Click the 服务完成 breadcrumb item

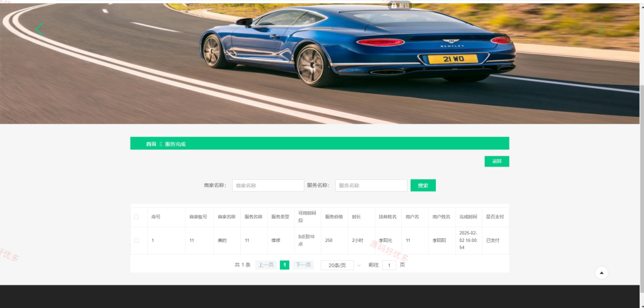[175, 144]
